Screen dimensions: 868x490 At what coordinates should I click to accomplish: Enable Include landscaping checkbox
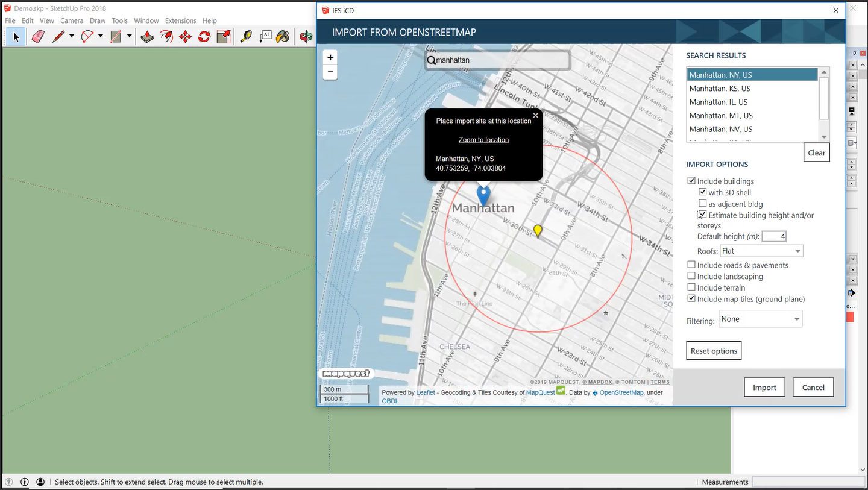pyautogui.click(x=691, y=276)
